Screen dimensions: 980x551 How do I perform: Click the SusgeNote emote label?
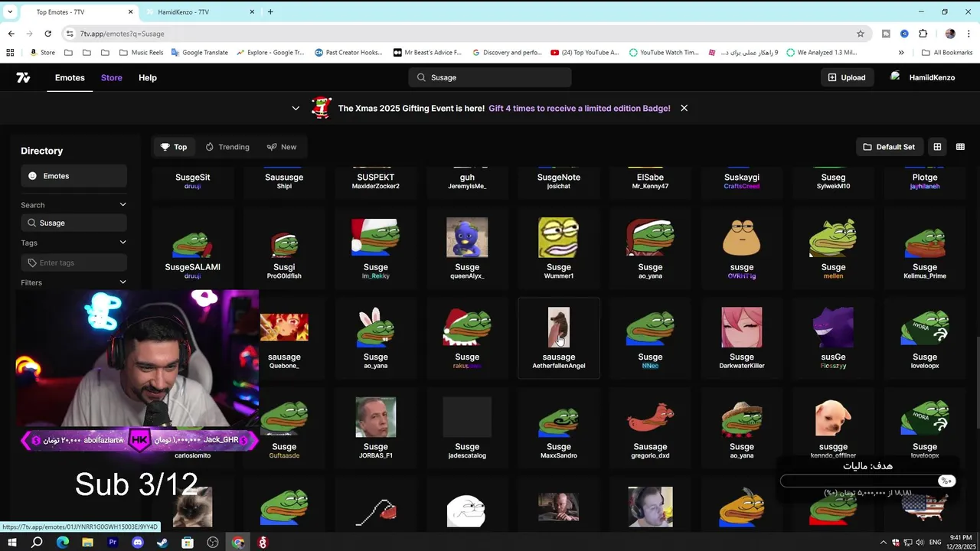pos(559,177)
